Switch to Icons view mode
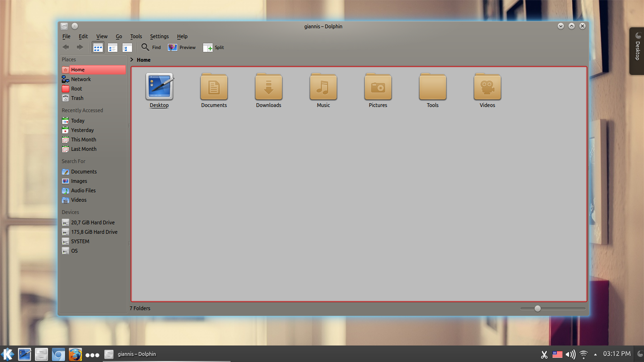 pyautogui.click(x=98, y=48)
